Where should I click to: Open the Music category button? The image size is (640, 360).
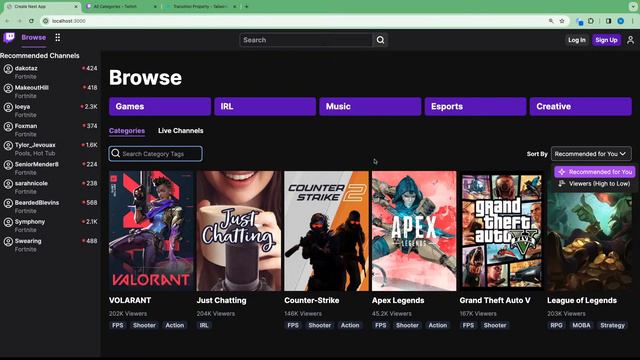(x=370, y=107)
